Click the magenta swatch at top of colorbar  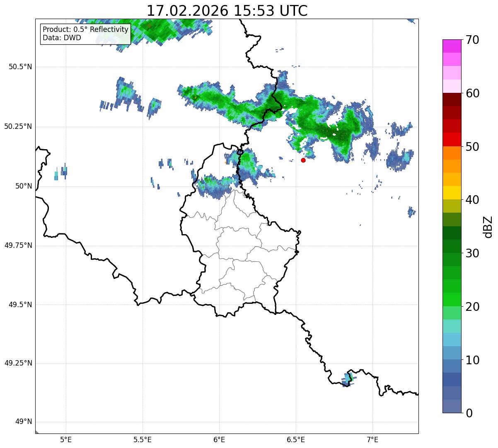(x=452, y=46)
